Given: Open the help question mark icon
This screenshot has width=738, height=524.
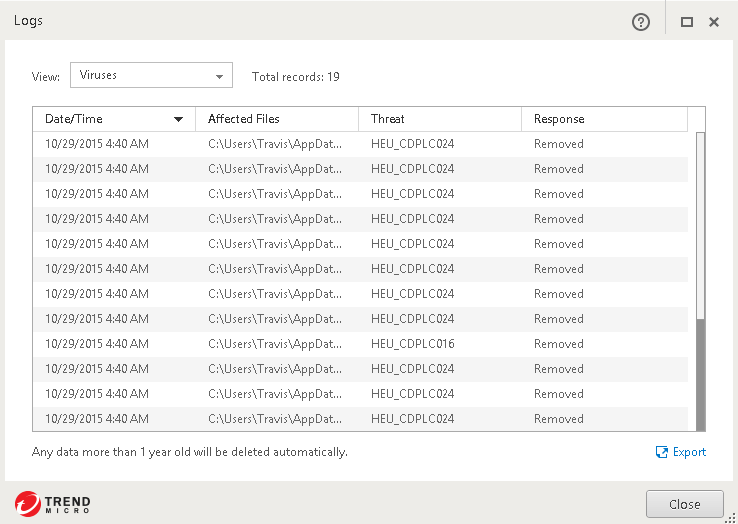Looking at the screenshot, I should coord(641,22).
